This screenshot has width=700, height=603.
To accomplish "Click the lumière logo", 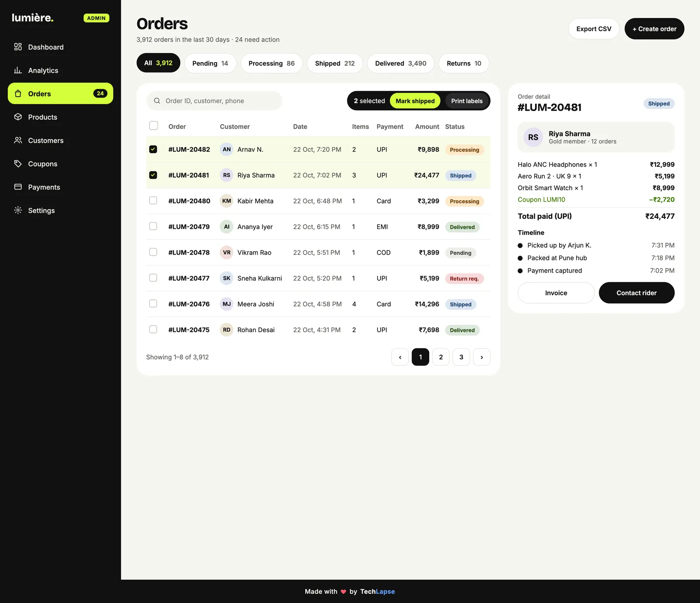I will (x=32, y=18).
